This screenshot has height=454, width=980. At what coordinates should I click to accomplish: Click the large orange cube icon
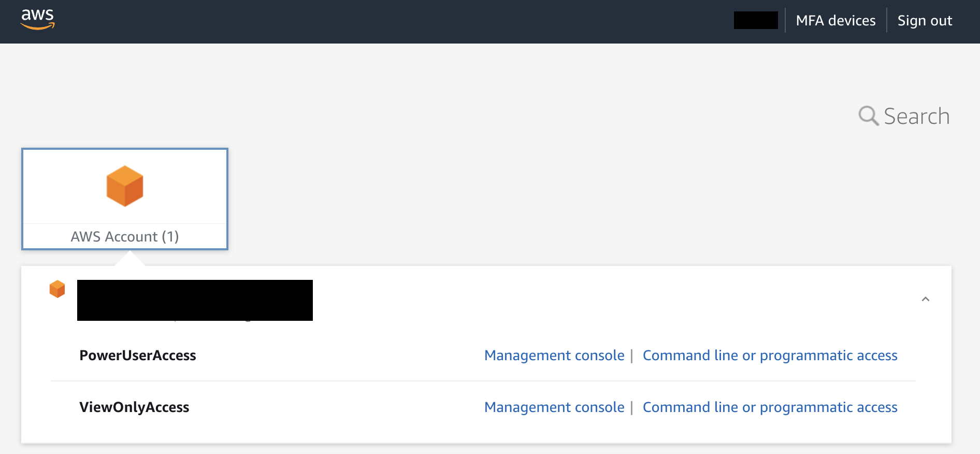(x=125, y=186)
